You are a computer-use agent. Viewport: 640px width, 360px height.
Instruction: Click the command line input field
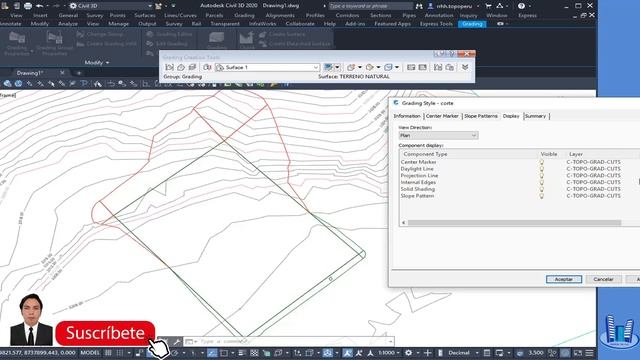click(292, 342)
